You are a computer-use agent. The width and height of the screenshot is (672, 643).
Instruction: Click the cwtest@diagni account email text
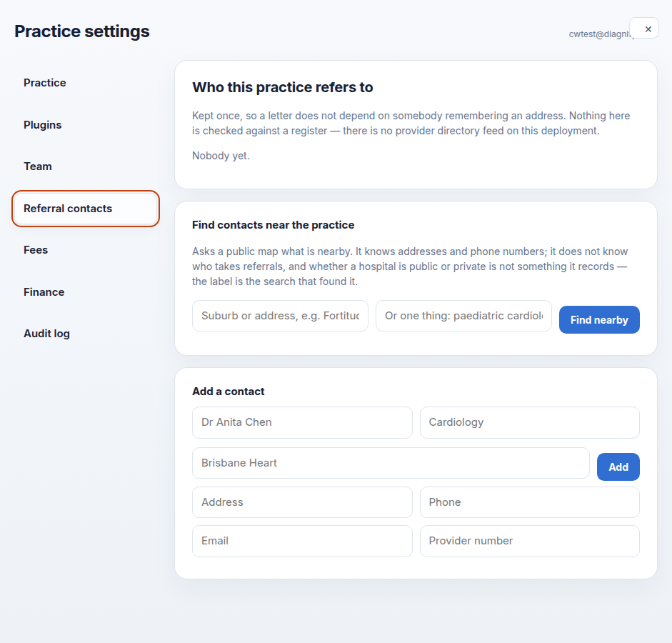point(600,34)
